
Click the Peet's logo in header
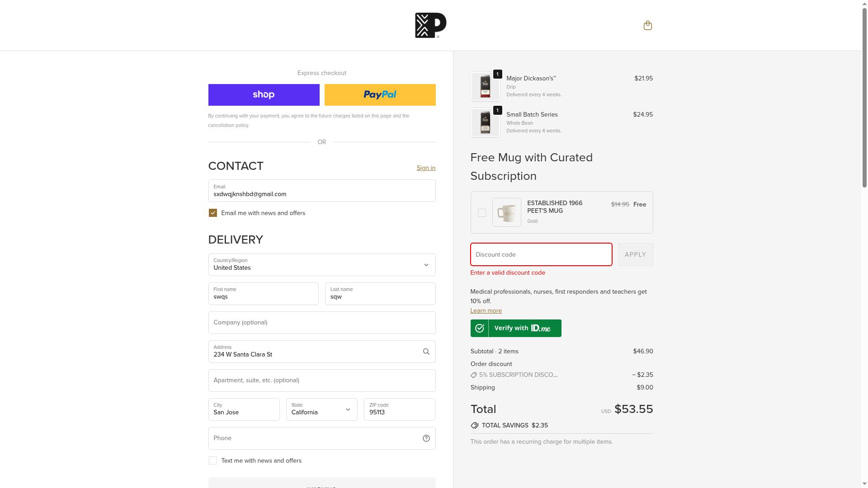pyautogui.click(x=430, y=25)
